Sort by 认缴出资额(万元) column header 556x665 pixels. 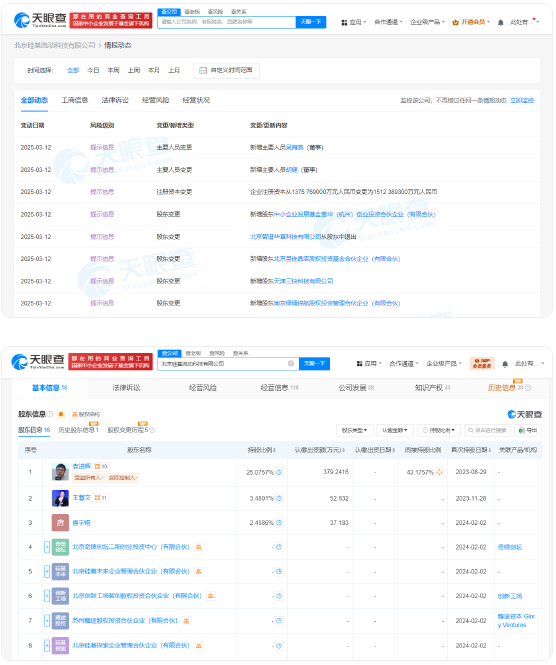[x=320, y=450]
